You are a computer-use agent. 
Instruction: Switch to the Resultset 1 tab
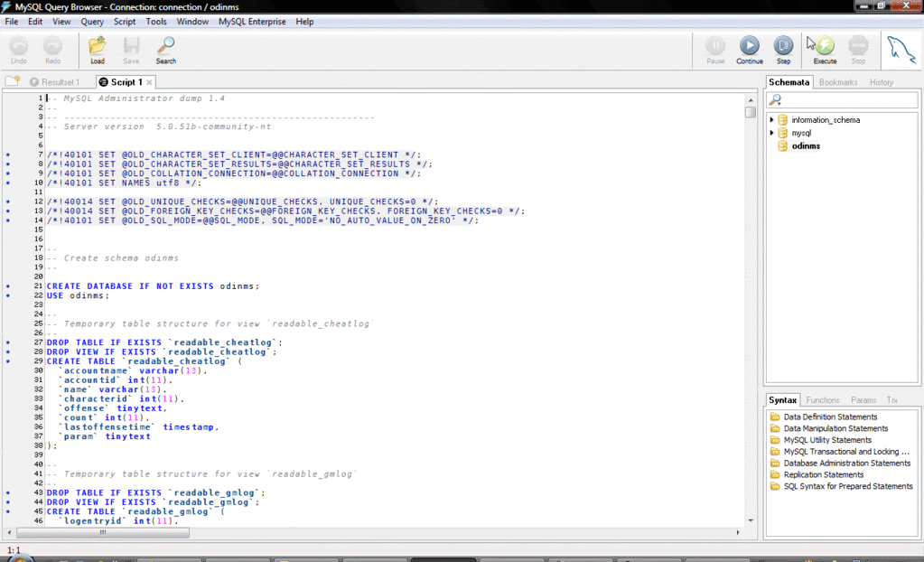click(54, 82)
